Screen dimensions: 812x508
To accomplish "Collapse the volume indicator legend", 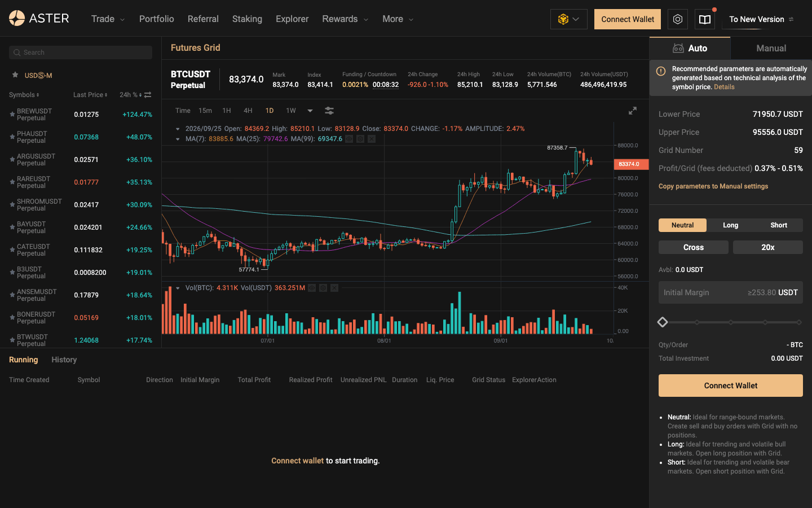I will point(178,288).
